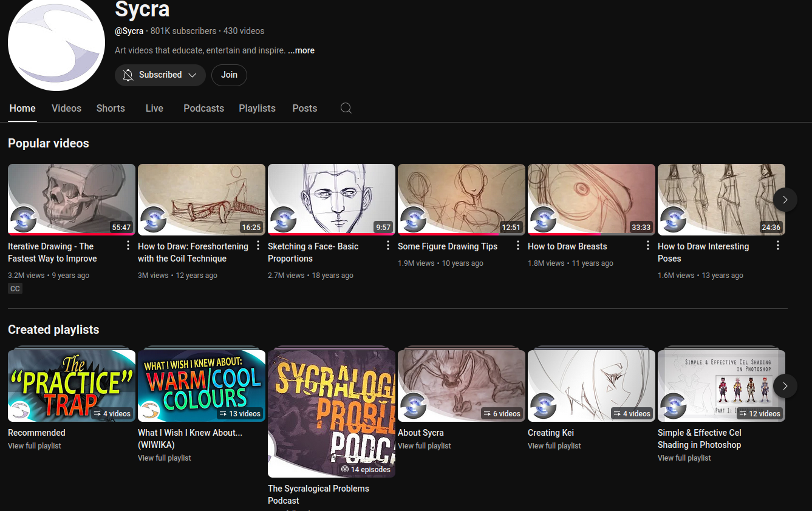
Task: Open menu for Foreshortening Coil Technique video
Action: point(258,246)
